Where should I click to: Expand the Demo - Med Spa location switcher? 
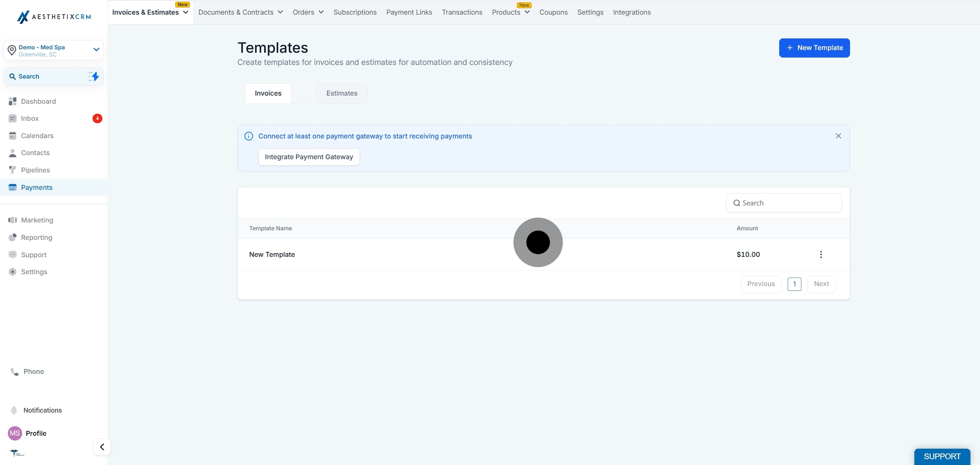(54, 50)
